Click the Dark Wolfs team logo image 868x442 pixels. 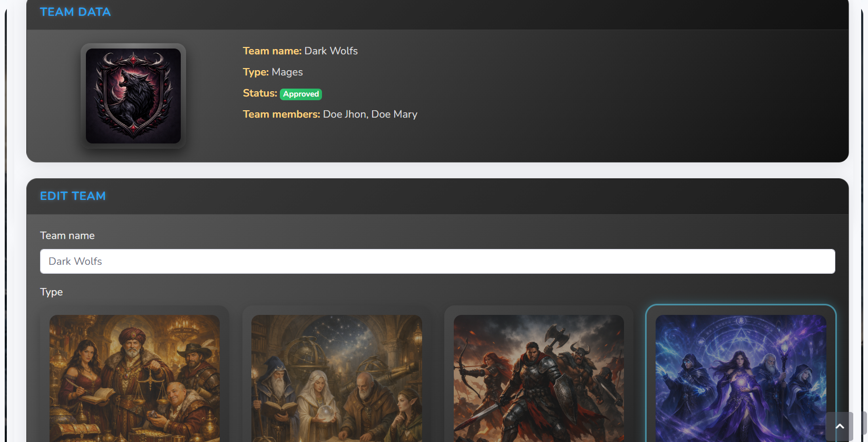click(133, 96)
